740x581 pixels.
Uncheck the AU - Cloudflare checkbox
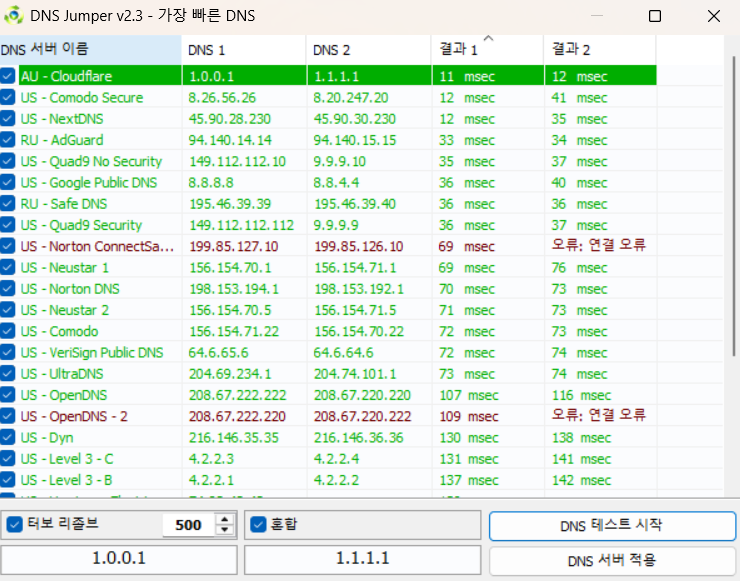8,76
